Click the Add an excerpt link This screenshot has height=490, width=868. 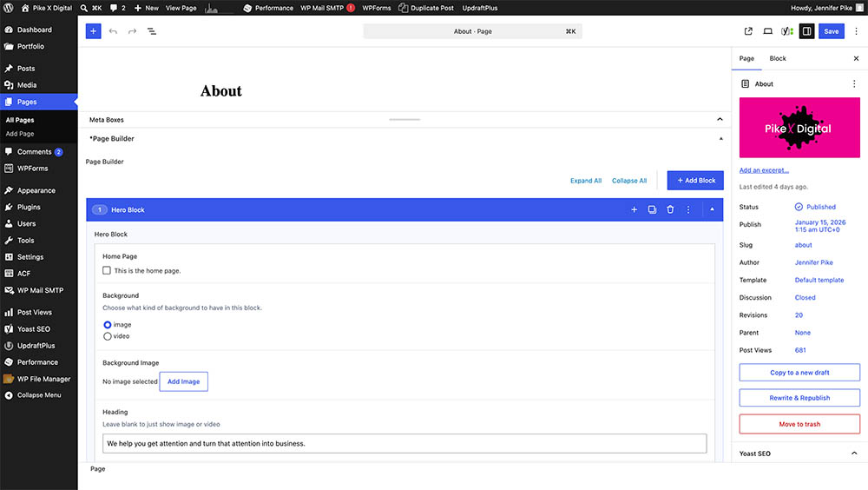tap(764, 170)
